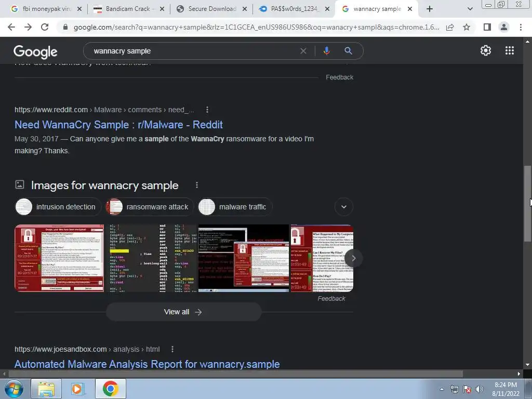The height and width of the screenshot is (399, 532).
Task: Open options menu for joesandbox result
Action: tap(172, 349)
